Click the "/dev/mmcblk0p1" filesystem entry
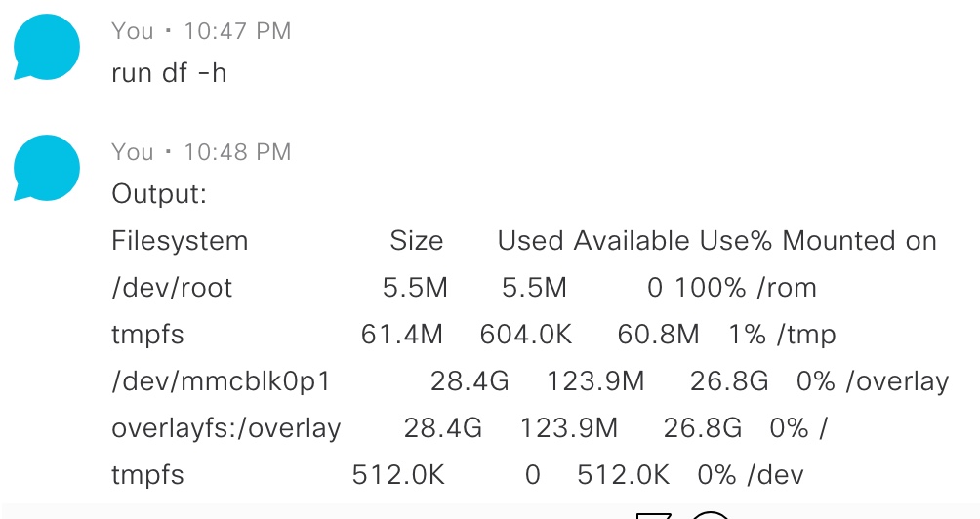This screenshot has width=980, height=519. [x=221, y=381]
